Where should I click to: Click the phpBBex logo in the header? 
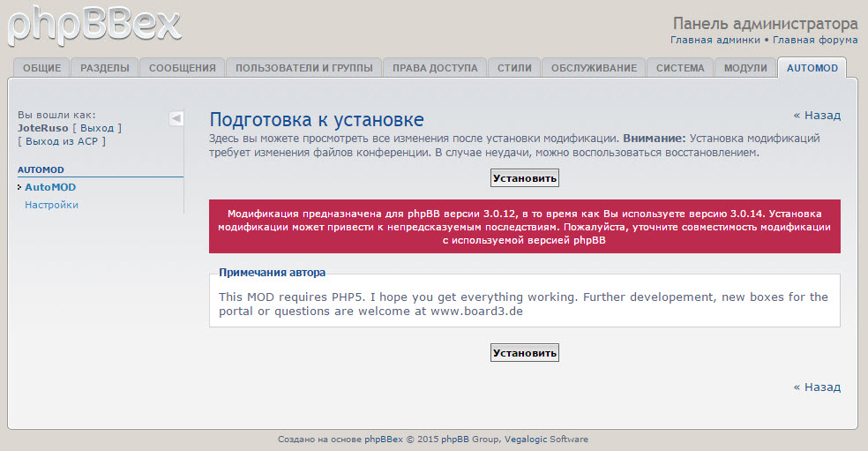95,24
